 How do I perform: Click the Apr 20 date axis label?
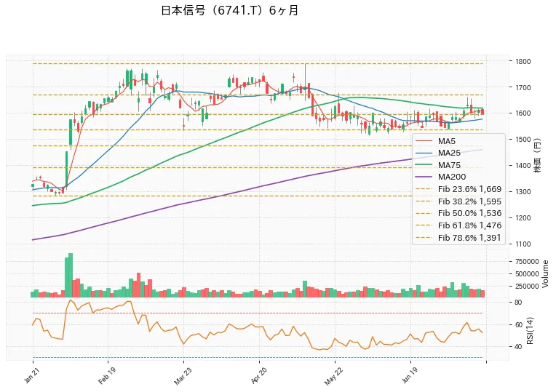[258, 375]
